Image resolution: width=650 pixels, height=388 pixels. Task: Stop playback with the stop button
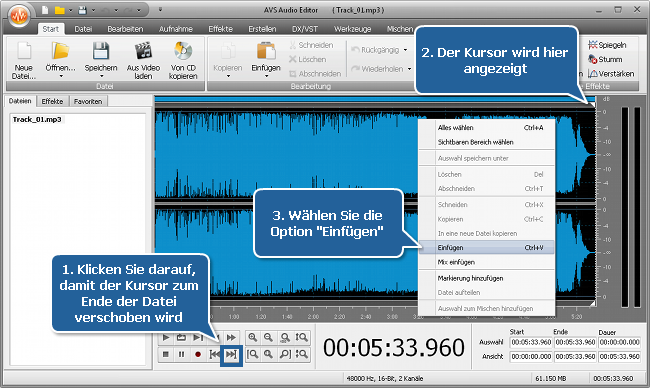tap(166, 354)
